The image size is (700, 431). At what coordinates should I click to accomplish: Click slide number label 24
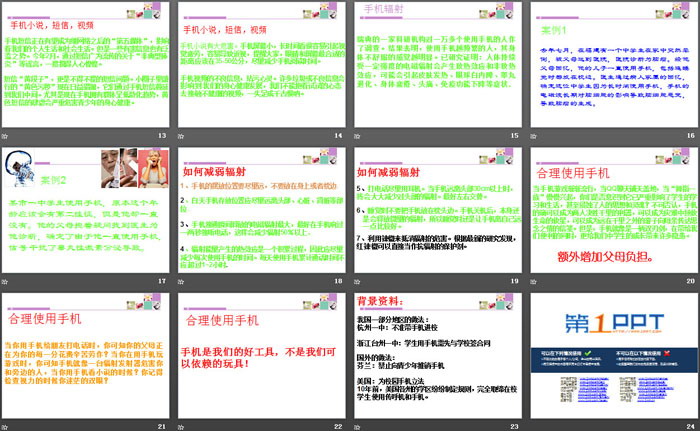coord(691,427)
